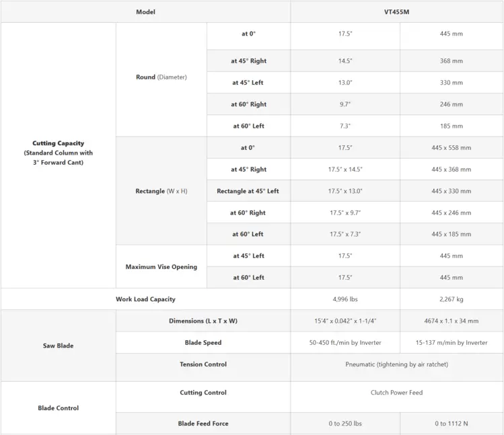This screenshot has height=435, width=504.
Task: Select the Blade Feed Force label
Action: click(203, 424)
